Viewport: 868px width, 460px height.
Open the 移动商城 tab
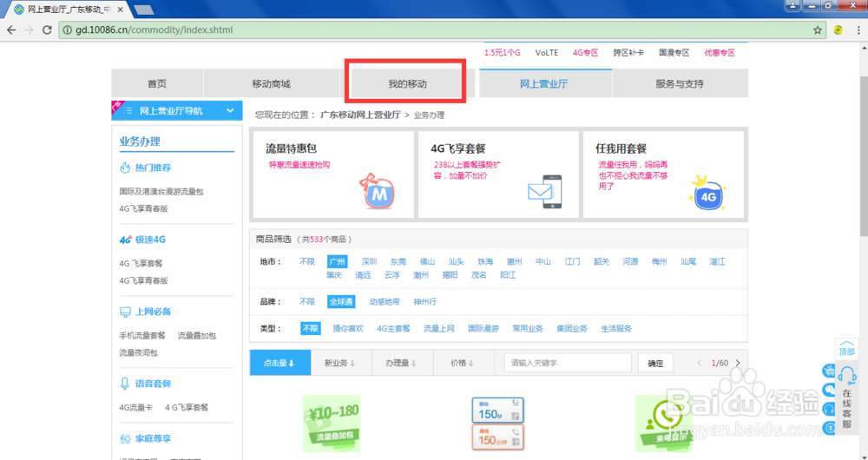click(x=271, y=83)
